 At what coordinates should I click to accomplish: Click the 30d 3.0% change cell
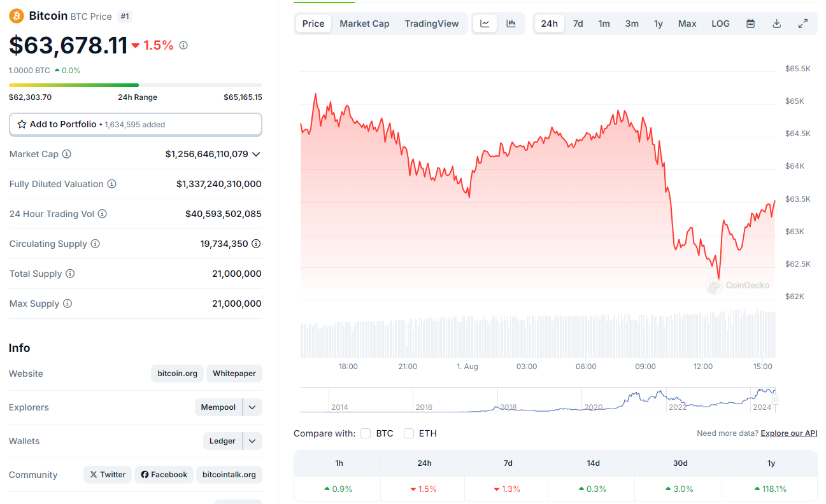click(x=678, y=489)
